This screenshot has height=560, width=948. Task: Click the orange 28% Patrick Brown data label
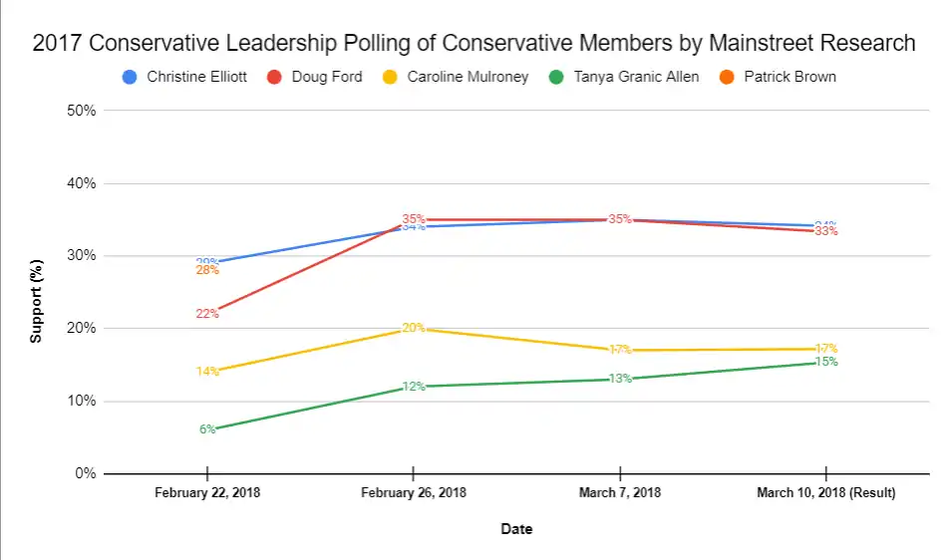click(207, 270)
